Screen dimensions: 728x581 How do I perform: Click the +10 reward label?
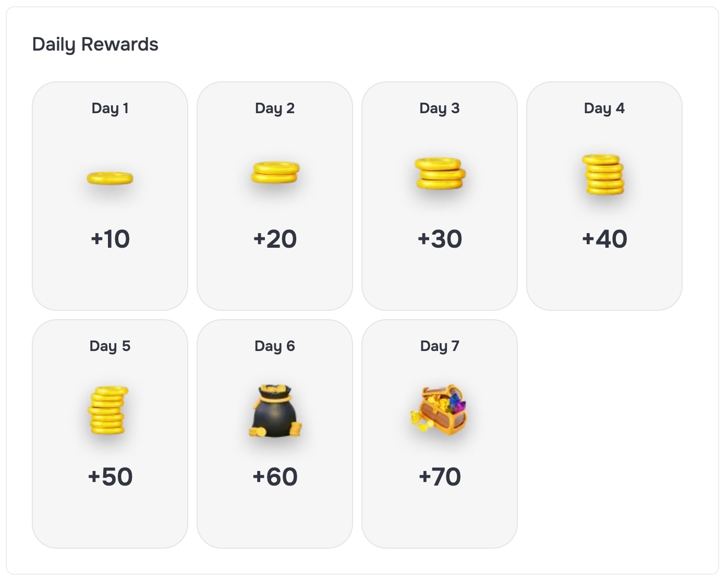pos(110,239)
